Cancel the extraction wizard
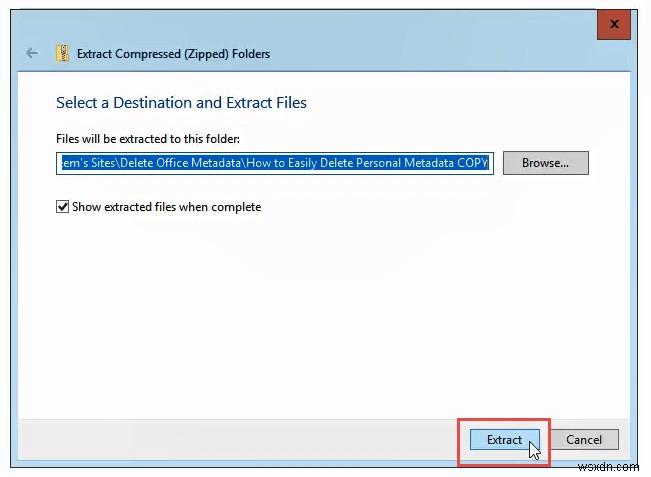 tap(584, 440)
